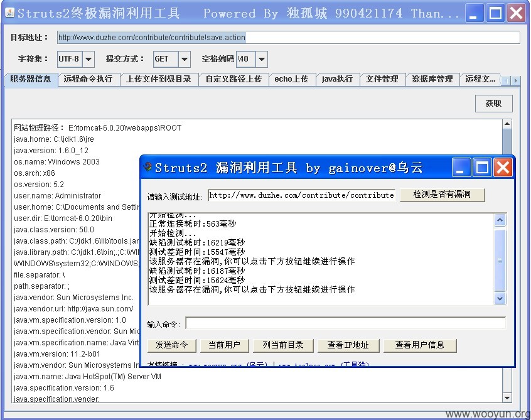Open the 上传文件到根目录 tab
The width and height of the screenshot is (531, 420).
[x=159, y=79]
